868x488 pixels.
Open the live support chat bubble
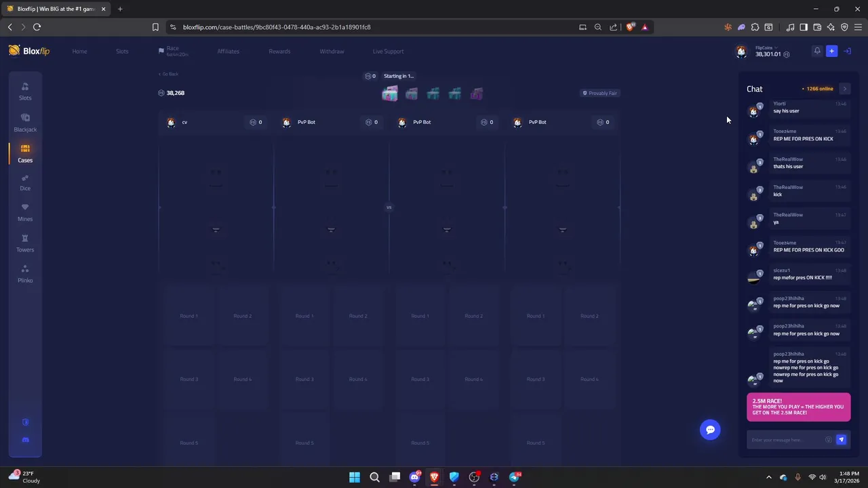pos(710,430)
